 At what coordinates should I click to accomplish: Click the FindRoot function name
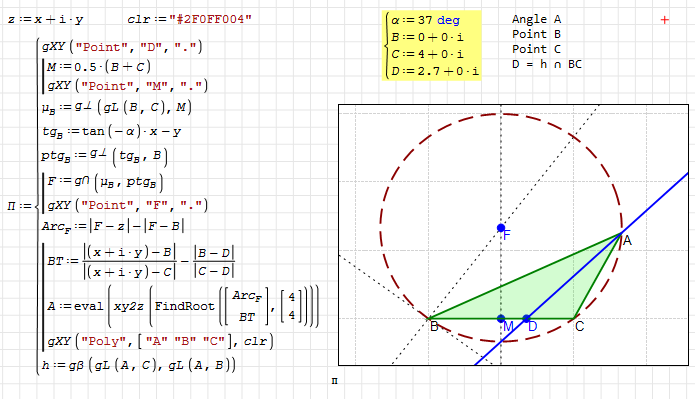(x=184, y=306)
